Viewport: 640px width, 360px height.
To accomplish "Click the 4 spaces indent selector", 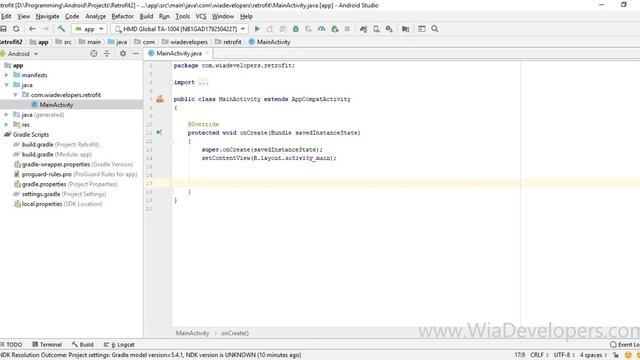I will click(593, 355).
